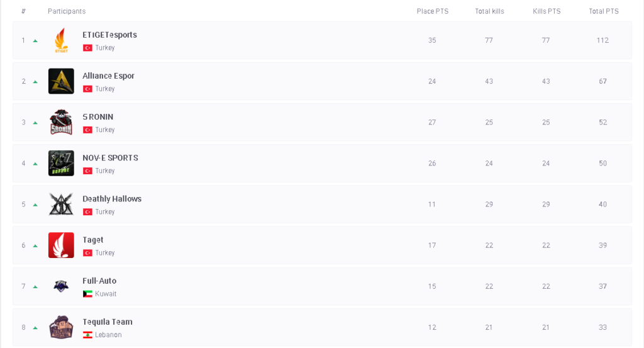Click Kuwait flag under Full-Auto

pos(87,294)
